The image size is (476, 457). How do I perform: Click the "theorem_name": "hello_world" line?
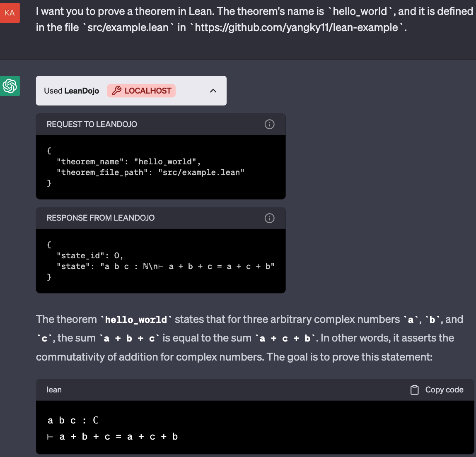pyautogui.click(x=129, y=161)
